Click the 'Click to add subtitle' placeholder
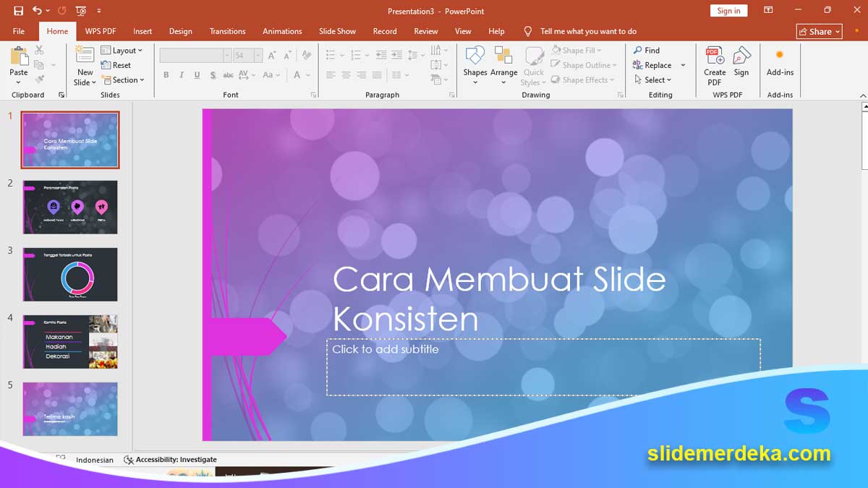 coord(543,367)
